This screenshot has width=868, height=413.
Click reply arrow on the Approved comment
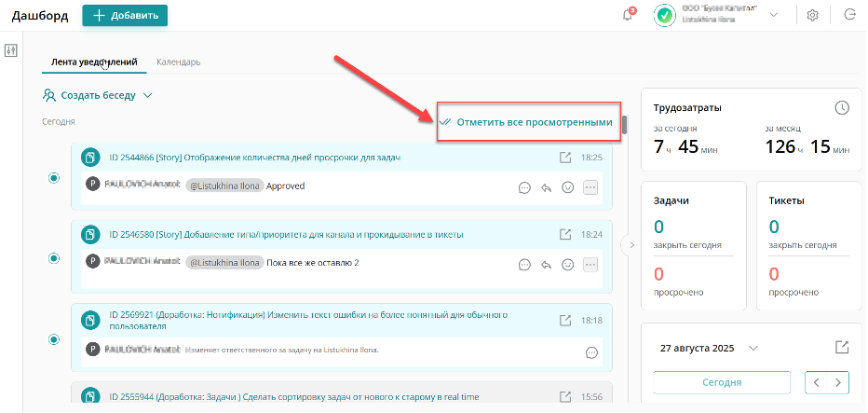coord(546,186)
